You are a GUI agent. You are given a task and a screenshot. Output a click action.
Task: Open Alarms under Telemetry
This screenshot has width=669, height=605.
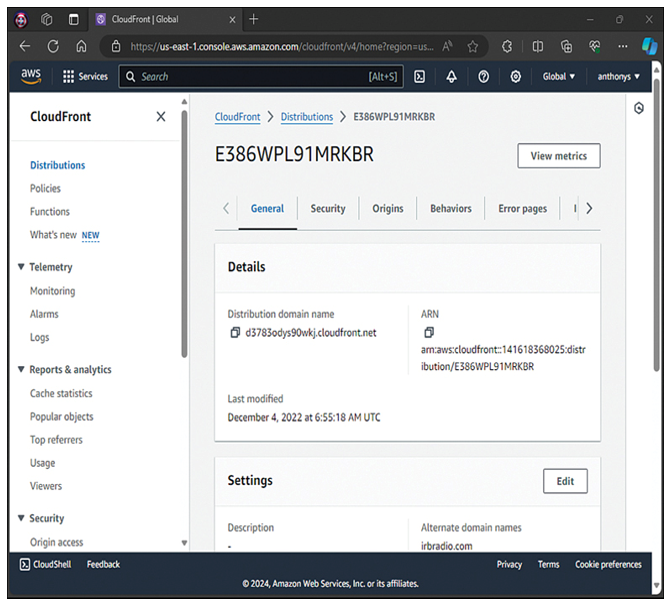tap(44, 314)
